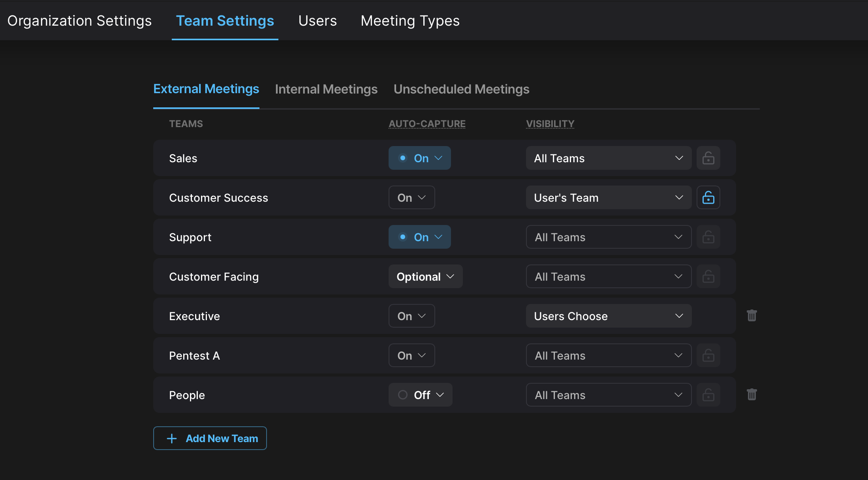This screenshot has width=868, height=480.
Task: Click the TEAMS column header
Action: pos(186,124)
